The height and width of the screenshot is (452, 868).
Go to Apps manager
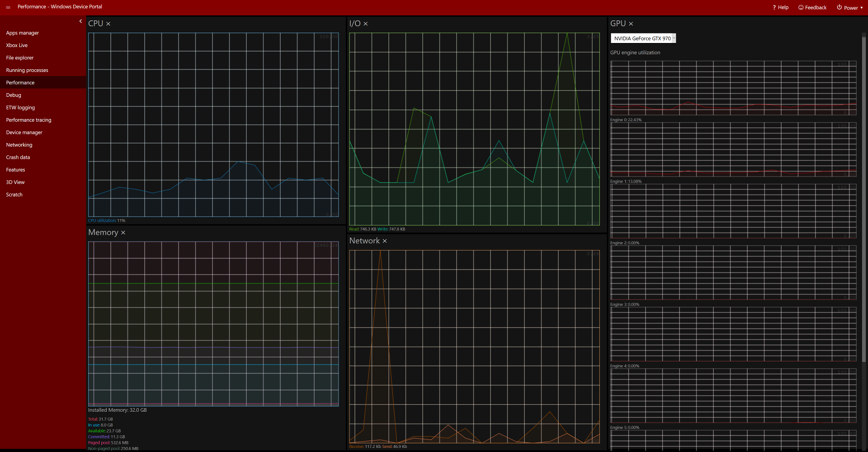(x=43, y=33)
